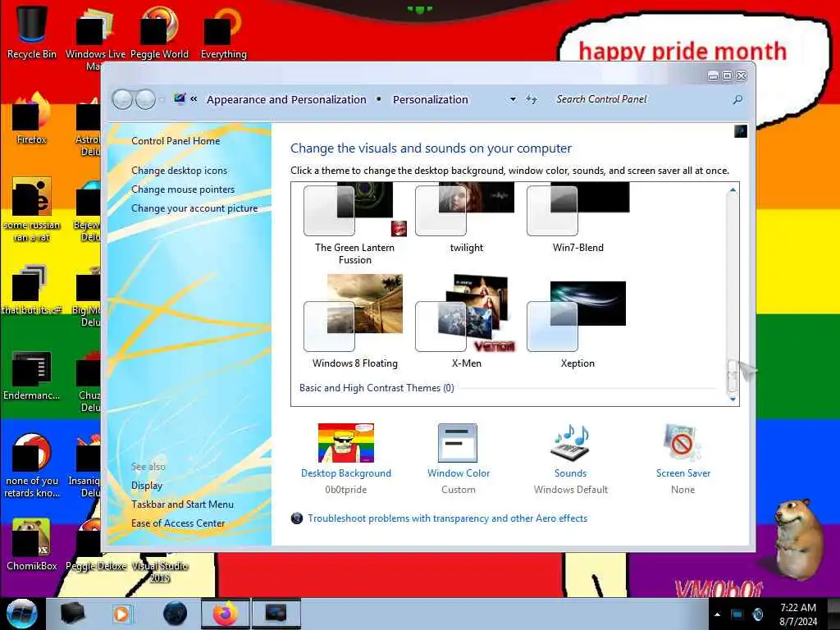The height and width of the screenshot is (630, 840).
Task: Open Change your account picture link
Action: (194, 208)
